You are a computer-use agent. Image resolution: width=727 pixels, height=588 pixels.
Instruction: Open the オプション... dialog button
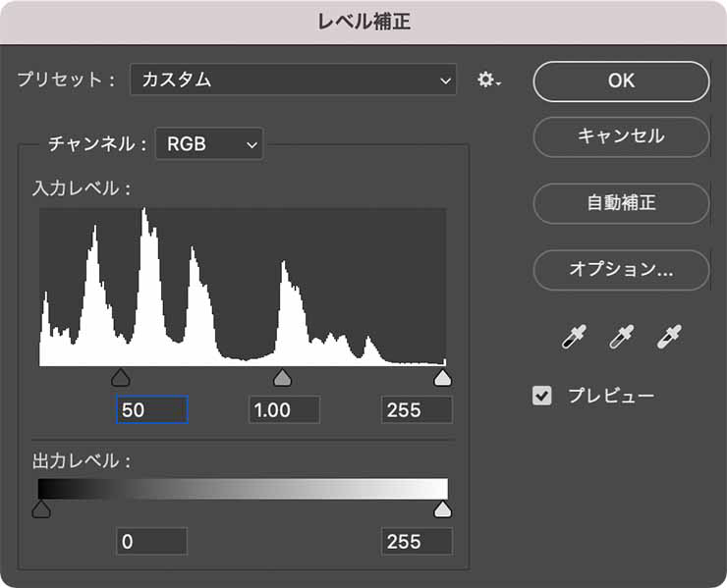point(621,269)
